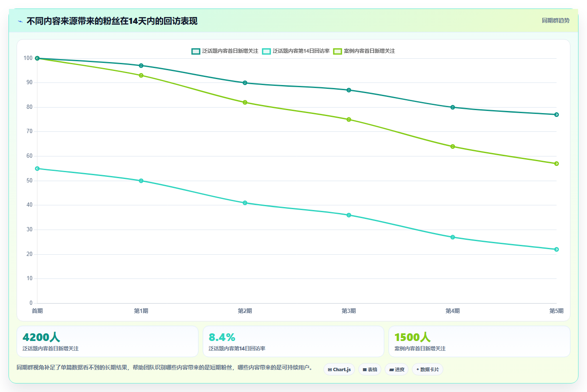Toggle the 案例内容首日新增关注 legend series
Image resolution: width=587 pixels, height=392 pixels.
(x=364, y=51)
